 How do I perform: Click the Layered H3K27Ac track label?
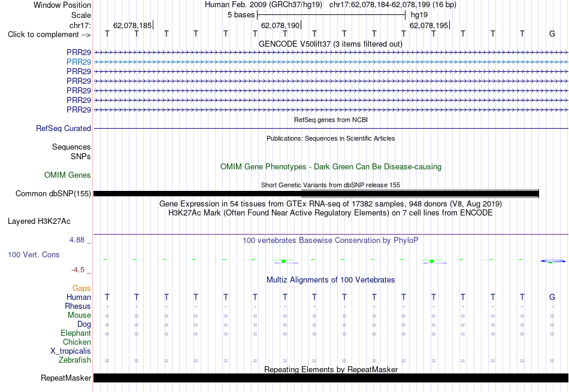(39, 221)
